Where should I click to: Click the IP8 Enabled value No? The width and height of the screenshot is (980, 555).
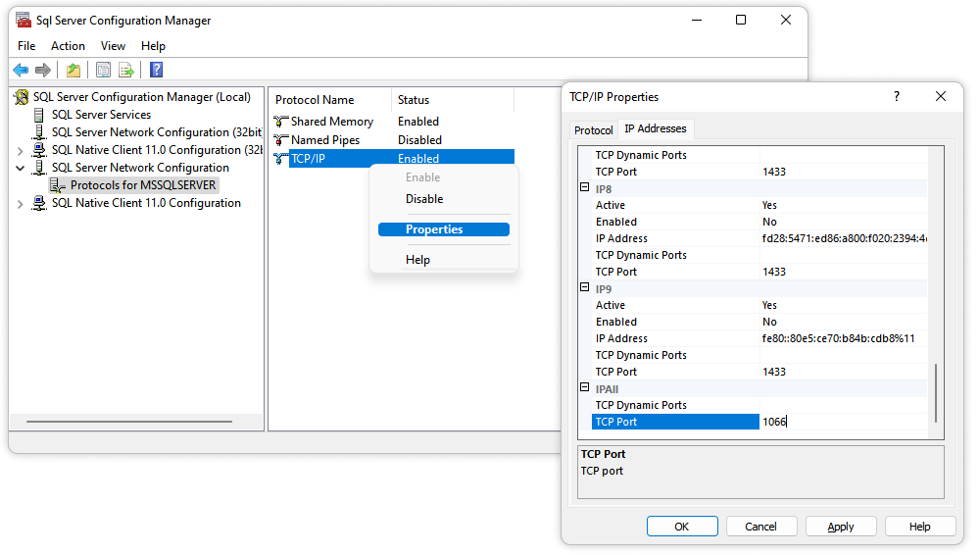coord(769,222)
